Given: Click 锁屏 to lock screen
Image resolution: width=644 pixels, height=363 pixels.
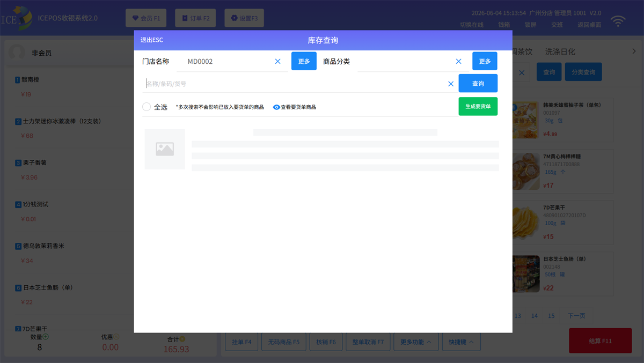Looking at the screenshot, I should coord(530,25).
